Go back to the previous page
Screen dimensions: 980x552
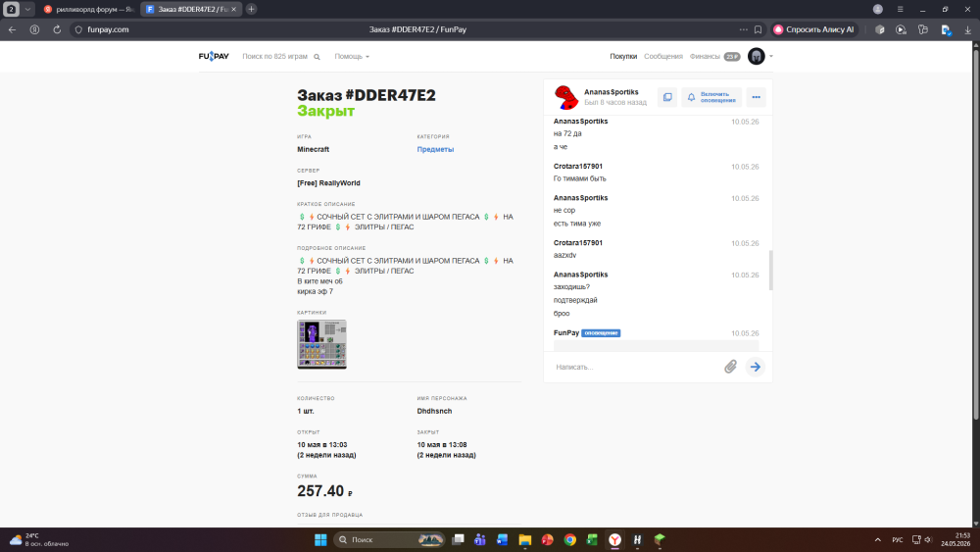[13, 29]
